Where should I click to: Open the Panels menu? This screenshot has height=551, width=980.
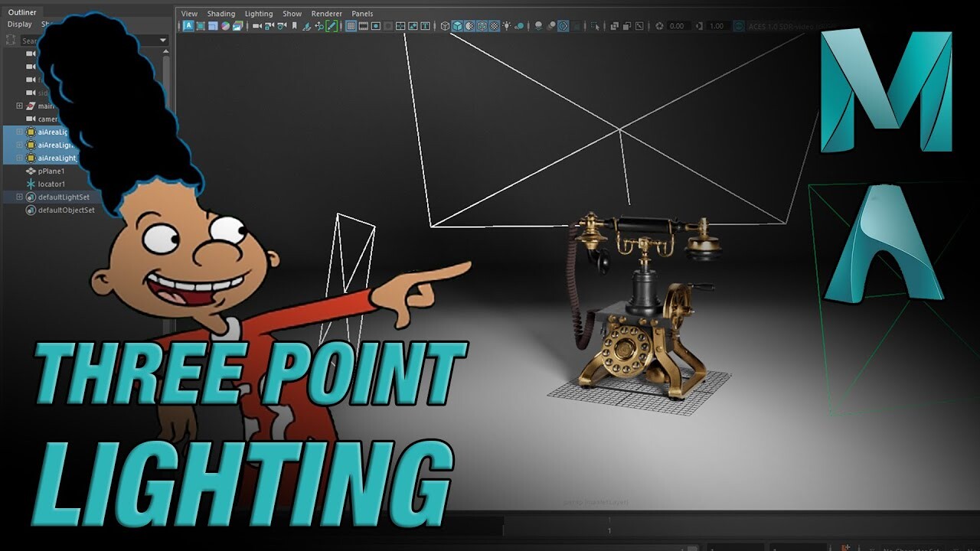(362, 14)
